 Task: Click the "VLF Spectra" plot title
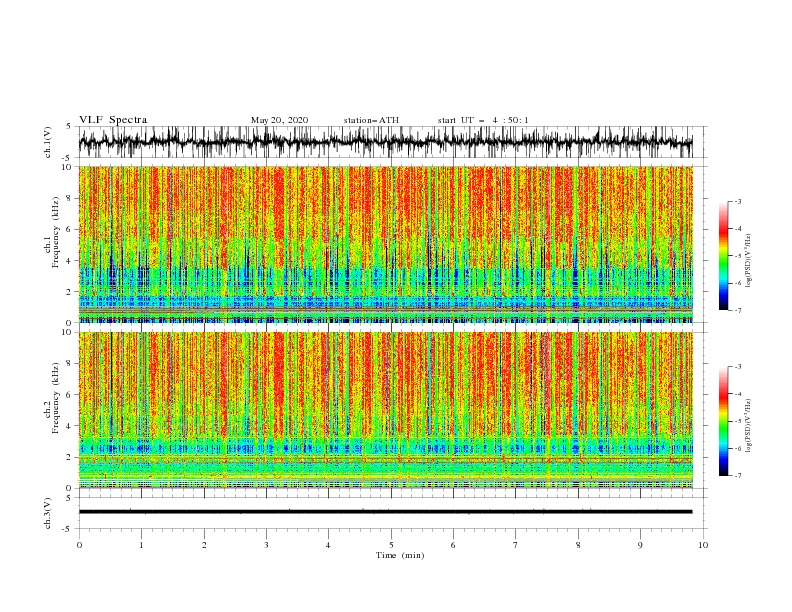coord(113,120)
